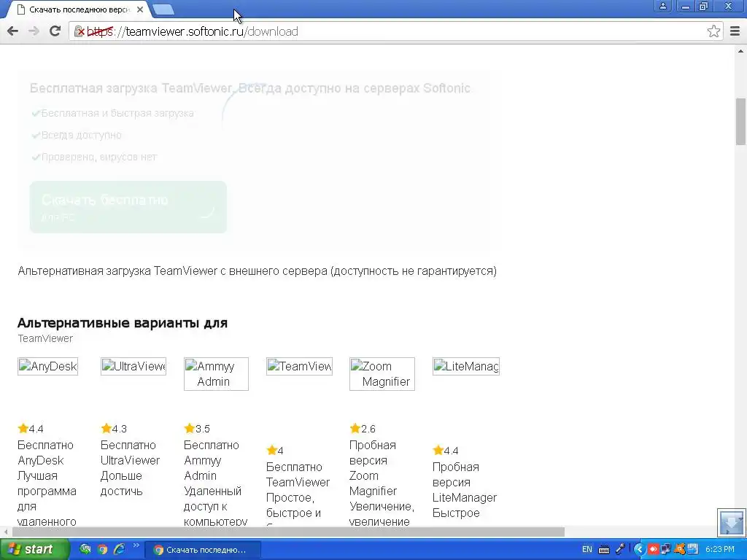Click the keyboard icon in the taskbar
The image size is (747, 560).
tap(603, 550)
